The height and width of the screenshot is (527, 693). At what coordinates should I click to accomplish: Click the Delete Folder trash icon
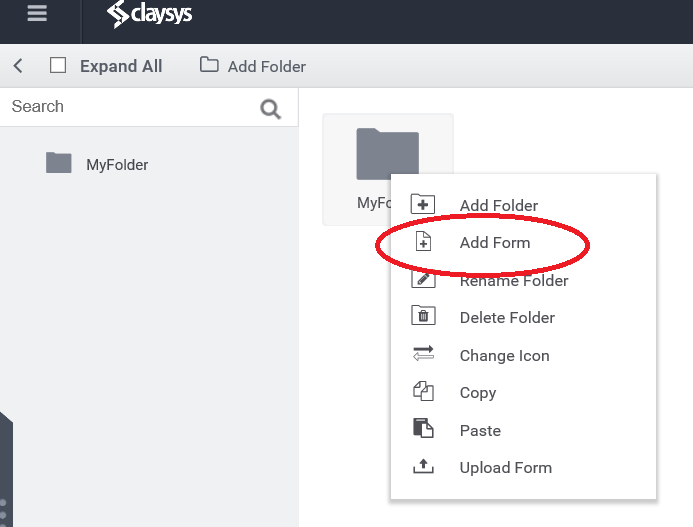pos(423,316)
